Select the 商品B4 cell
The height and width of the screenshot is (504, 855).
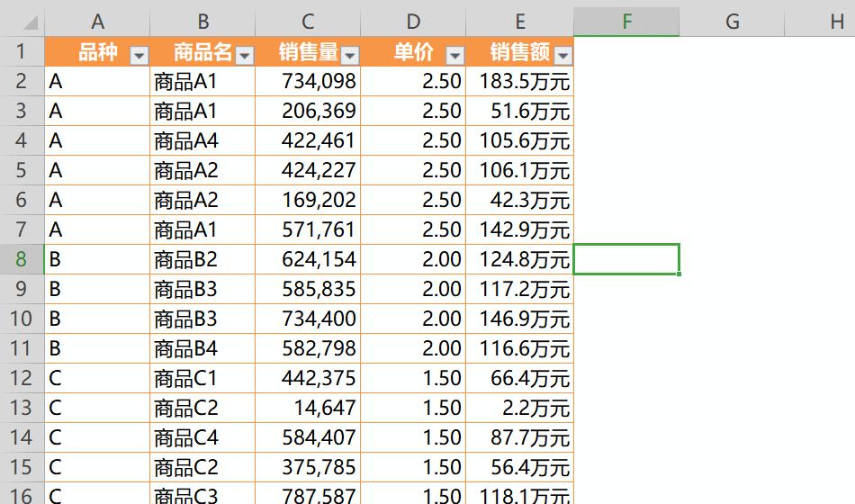click(202, 348)
